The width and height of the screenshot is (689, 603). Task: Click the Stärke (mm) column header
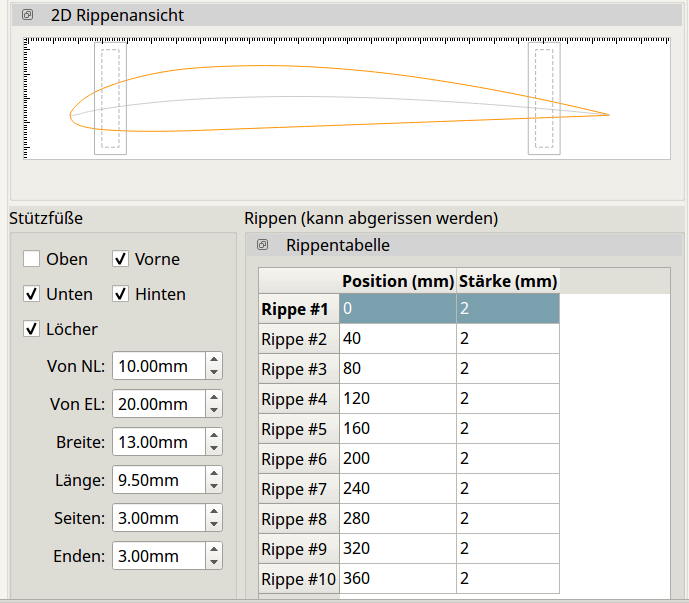507,281
